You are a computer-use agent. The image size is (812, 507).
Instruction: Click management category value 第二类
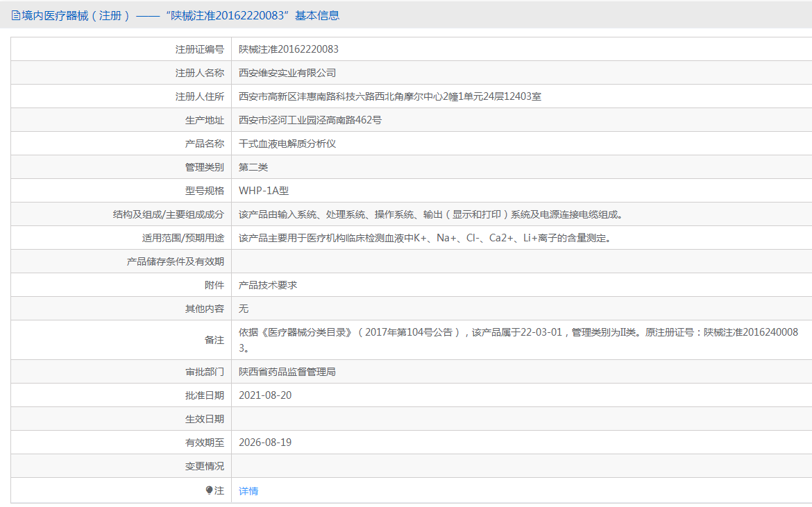253,167
